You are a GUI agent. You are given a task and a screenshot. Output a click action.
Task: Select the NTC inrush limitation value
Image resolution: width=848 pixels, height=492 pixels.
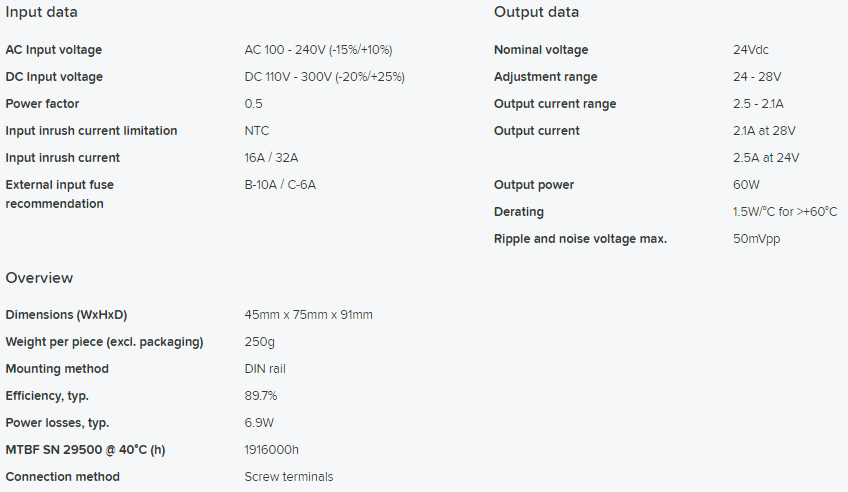click(x=256, y=131)
